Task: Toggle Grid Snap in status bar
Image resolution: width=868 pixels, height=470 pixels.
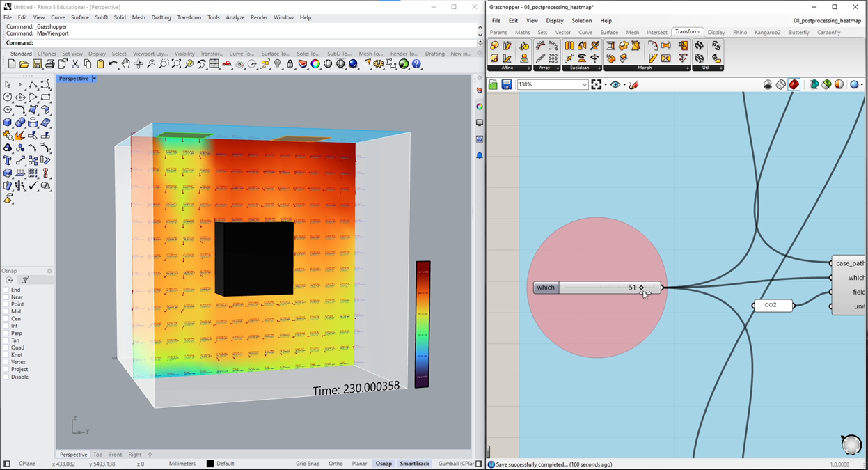Action: tap(308, 464)
